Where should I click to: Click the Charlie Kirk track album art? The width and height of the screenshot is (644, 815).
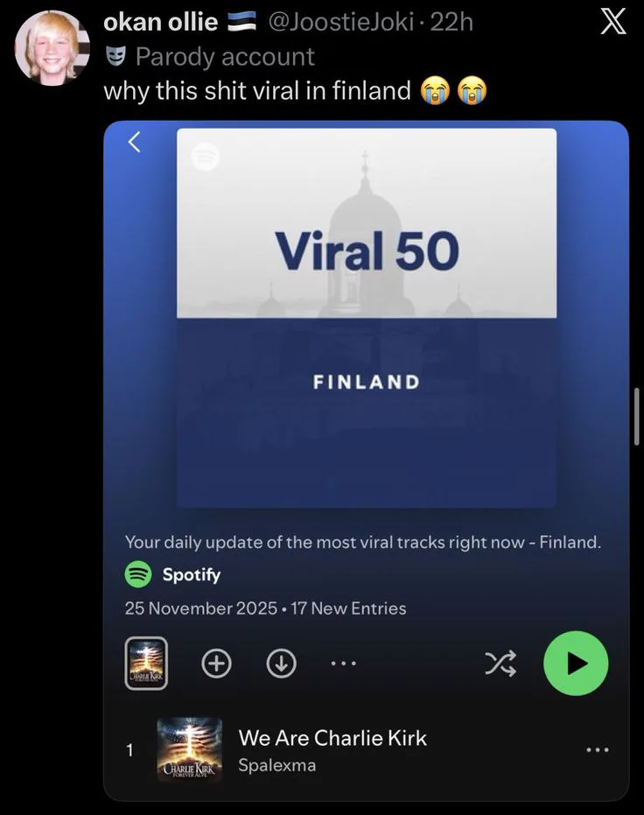click(x=190, y=749)
